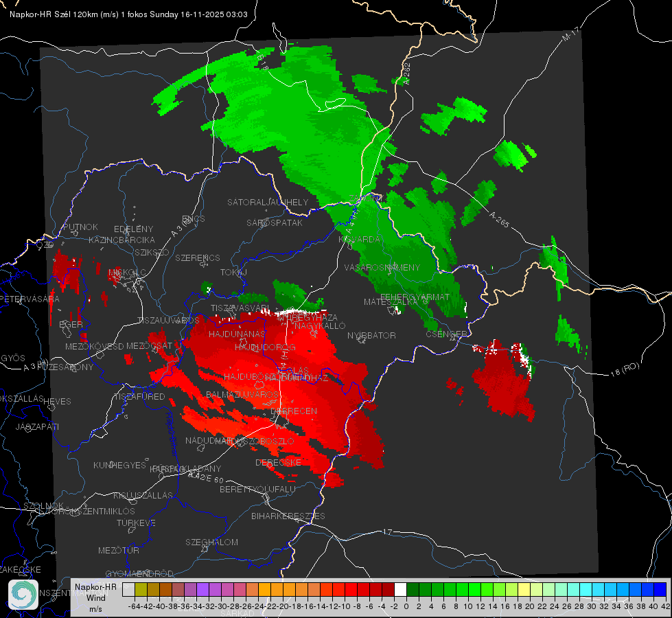This screenshot has width=672, height=618.
Task: Click the MEZOKOVESD city label
Action: tap(94, 346)
